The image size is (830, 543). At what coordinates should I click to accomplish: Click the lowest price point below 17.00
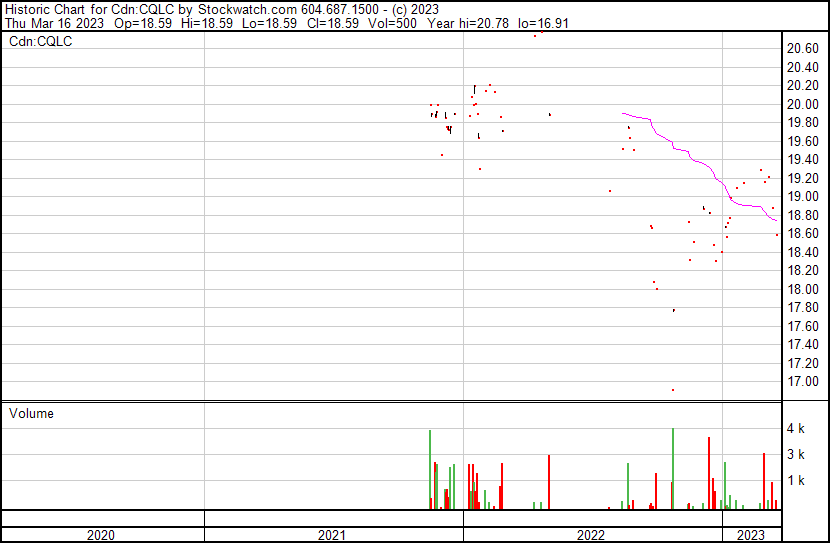[x=673, y=390]
